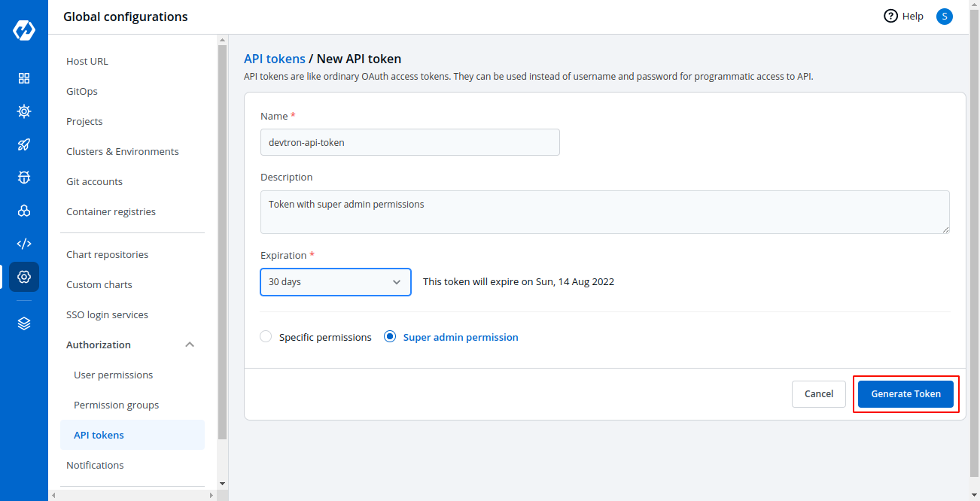Click the API tokens breadcrumb link
This screenshot has width=980, height=501.
(x=275, y=59)
